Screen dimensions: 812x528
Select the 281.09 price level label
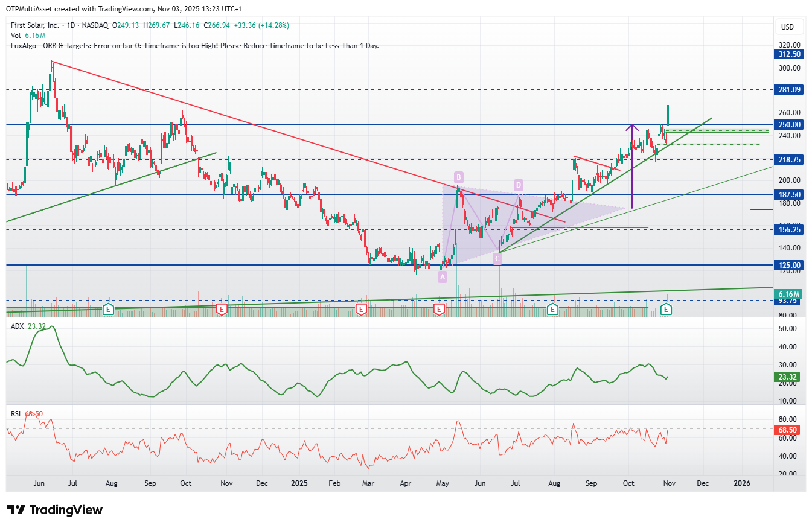(x=790, y=90)
